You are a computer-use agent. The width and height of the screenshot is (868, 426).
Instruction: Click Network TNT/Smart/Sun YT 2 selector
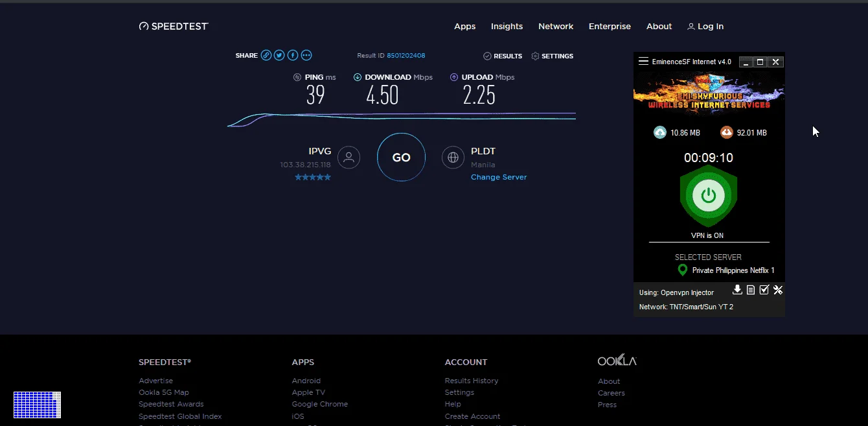tap(687, 307)
